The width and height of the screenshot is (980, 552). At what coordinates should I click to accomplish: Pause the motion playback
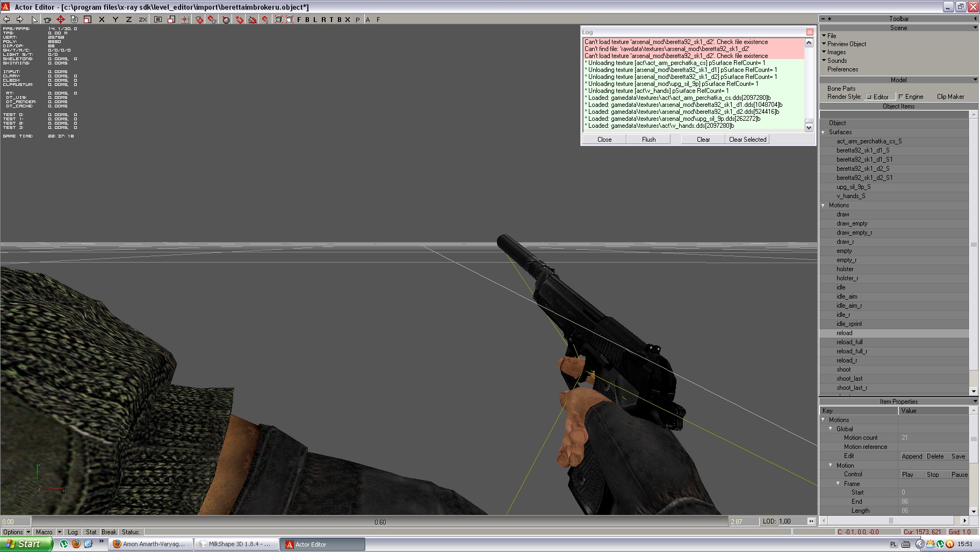(959, 475)
